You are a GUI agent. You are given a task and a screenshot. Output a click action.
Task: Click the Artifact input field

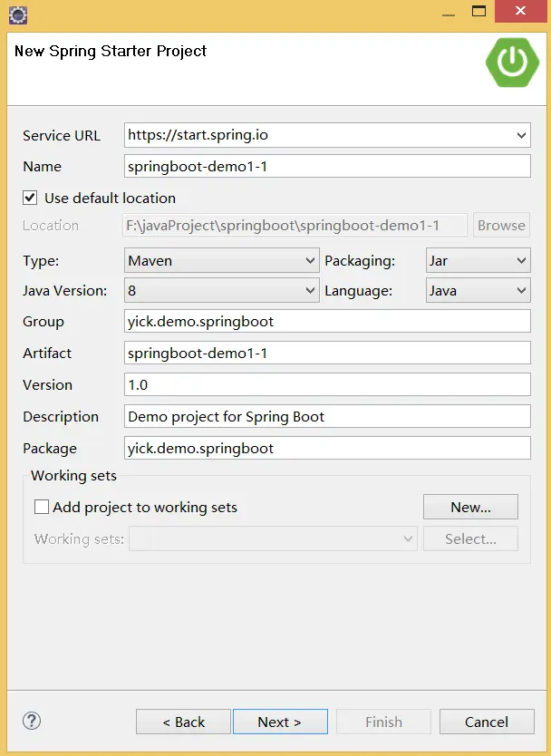pos(327,353)
